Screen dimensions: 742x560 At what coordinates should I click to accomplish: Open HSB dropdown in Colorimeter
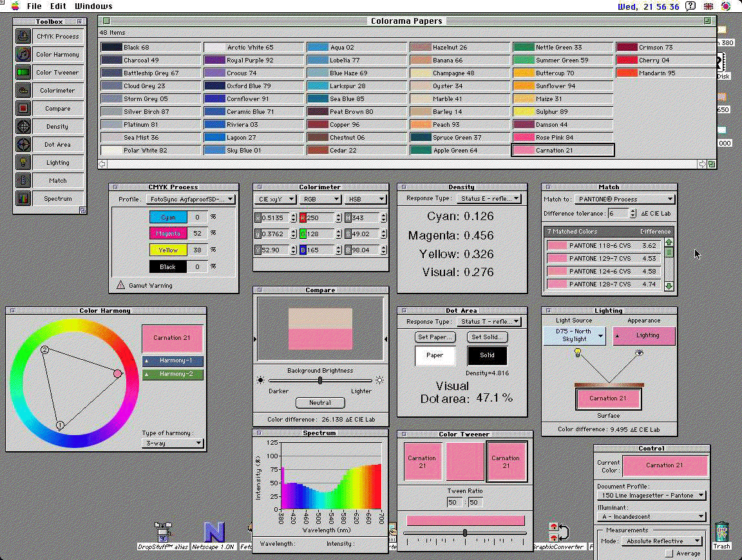365,199
